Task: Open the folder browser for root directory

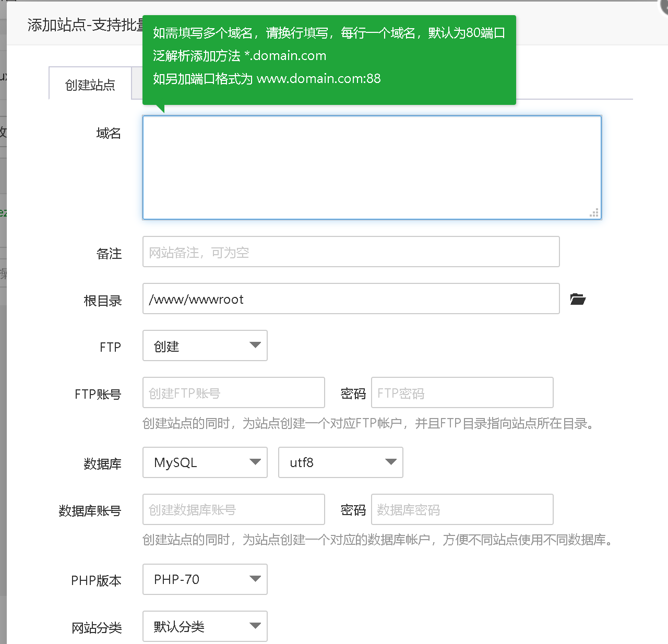Action: pyautogui.click(x=578, y=299)
